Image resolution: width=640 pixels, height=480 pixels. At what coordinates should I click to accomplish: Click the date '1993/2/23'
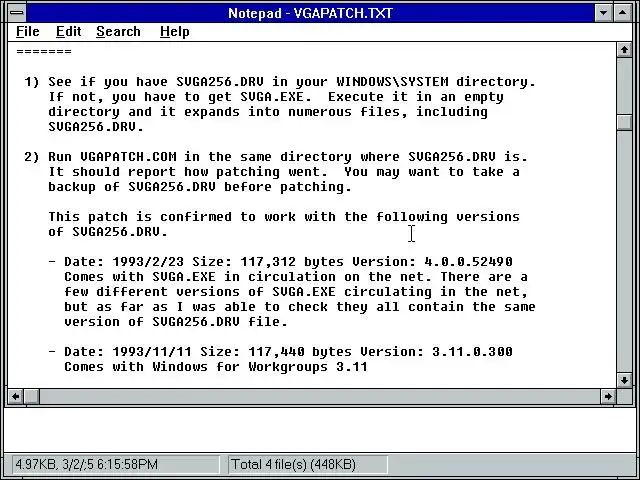tap(148, 262)
